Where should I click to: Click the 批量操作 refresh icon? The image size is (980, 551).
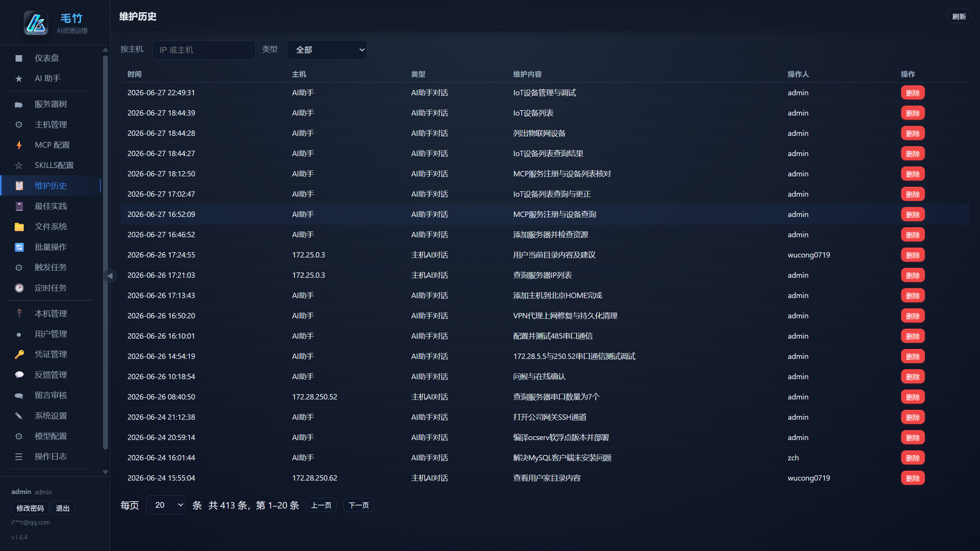19,247
